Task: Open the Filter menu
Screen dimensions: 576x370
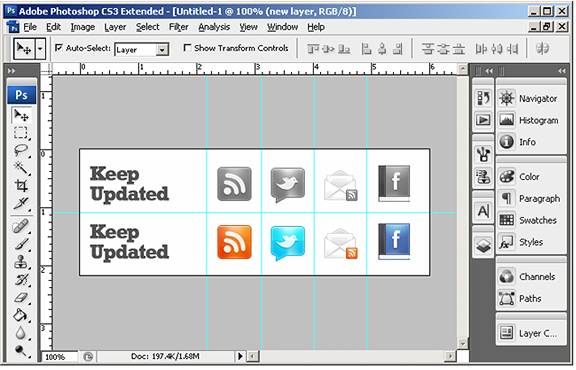Action: (x=179, y=27)
